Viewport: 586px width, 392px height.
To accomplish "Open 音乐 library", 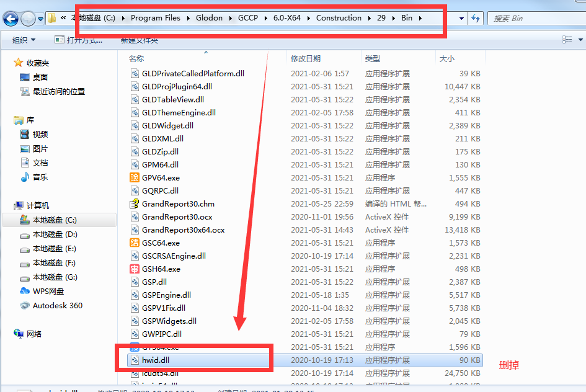I will pyautogui.click(x=34, y=177).
